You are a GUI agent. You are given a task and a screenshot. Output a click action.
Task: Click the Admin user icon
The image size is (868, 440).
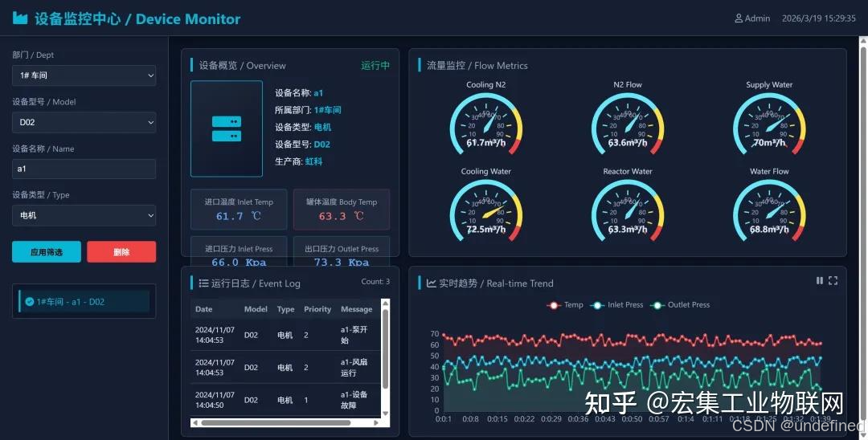[x=739, y=18]
